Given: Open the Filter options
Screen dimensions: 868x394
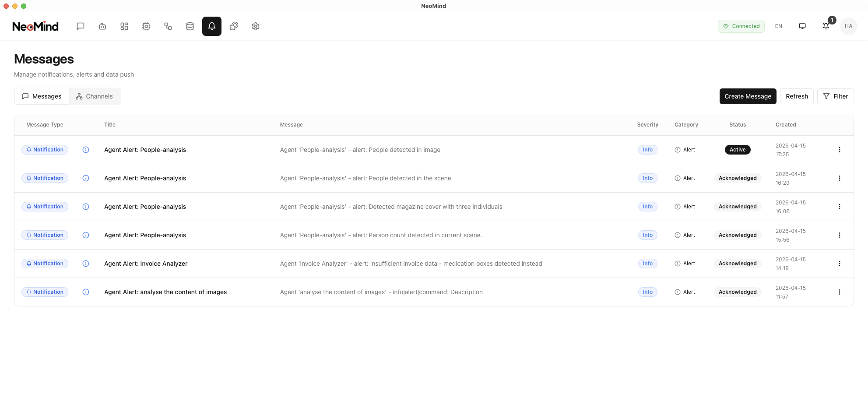Looking at the screenshot, I should pos(835,96).
